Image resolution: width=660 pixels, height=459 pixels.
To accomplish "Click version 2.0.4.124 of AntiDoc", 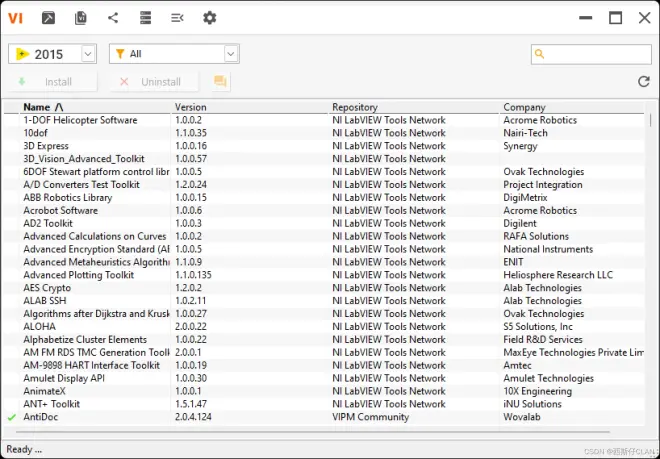I will click(193, 417).
